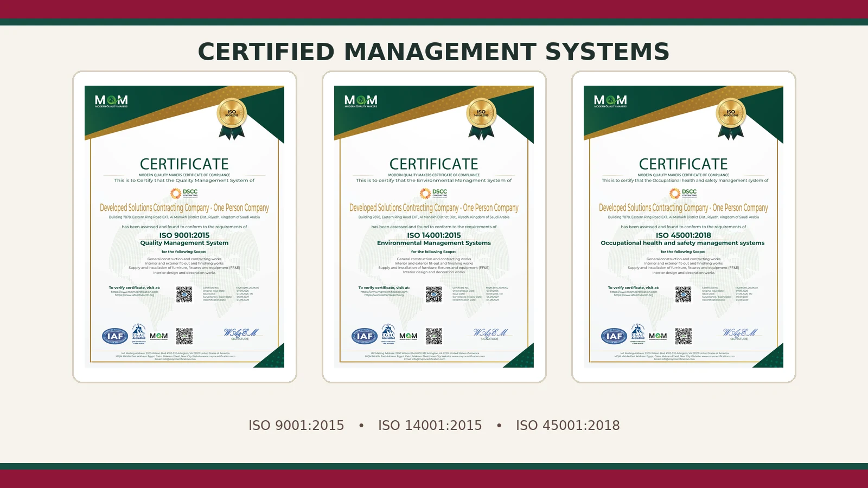Image resolution: width=868 pixels, height=488 pixels.
Task: Click the DSCC logo on the Quality Management certificate
Action: pos(184,193)
